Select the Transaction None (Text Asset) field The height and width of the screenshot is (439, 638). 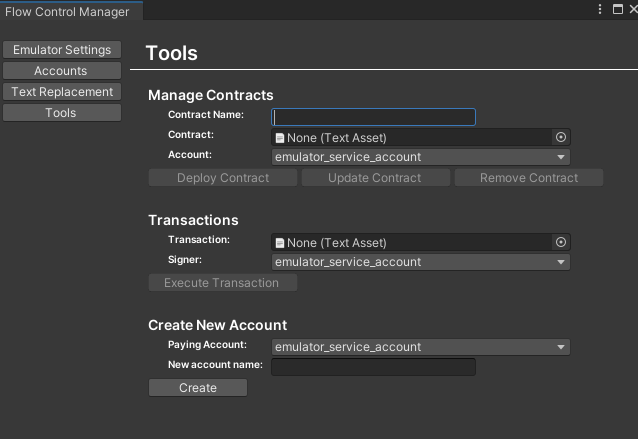(x=410, y=242)
